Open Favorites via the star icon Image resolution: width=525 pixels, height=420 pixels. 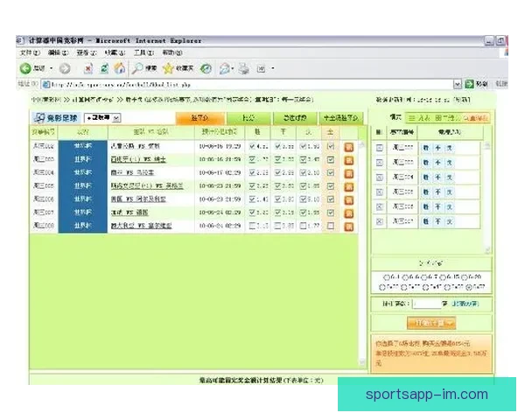coord(168,68)
